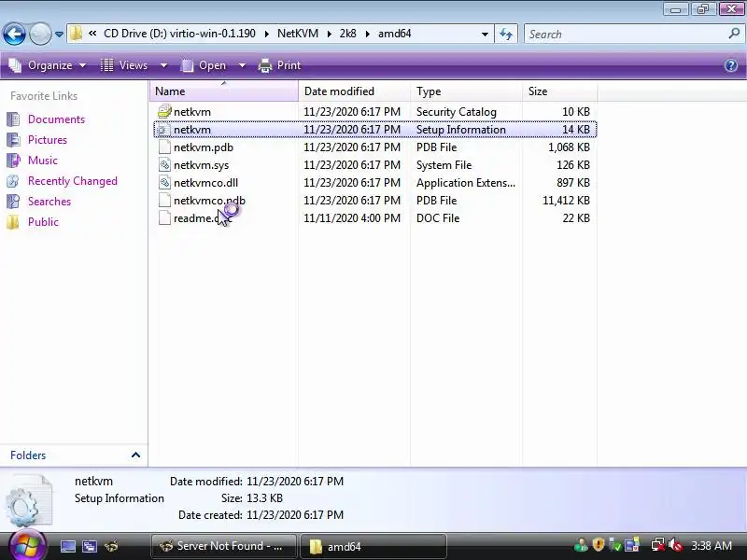Click the Print toolbar button
Screen dimensions: 747x560
pos(279,65)
